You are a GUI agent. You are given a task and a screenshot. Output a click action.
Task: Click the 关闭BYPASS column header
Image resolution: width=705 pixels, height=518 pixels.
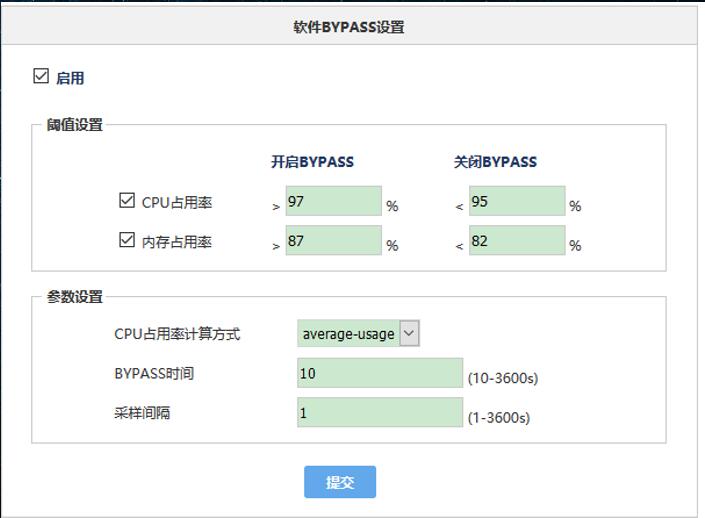point(495,162)
